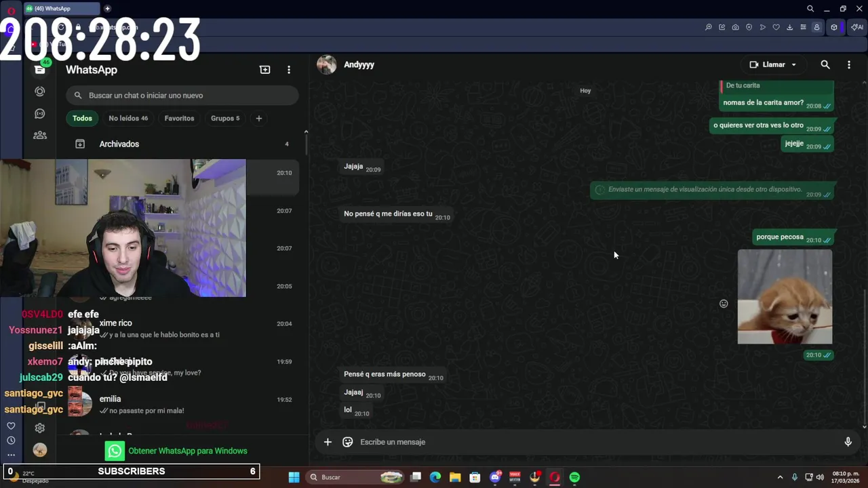Open the browser snapshot camera icon
Screen dimensions: 868x488
point(736,27)
